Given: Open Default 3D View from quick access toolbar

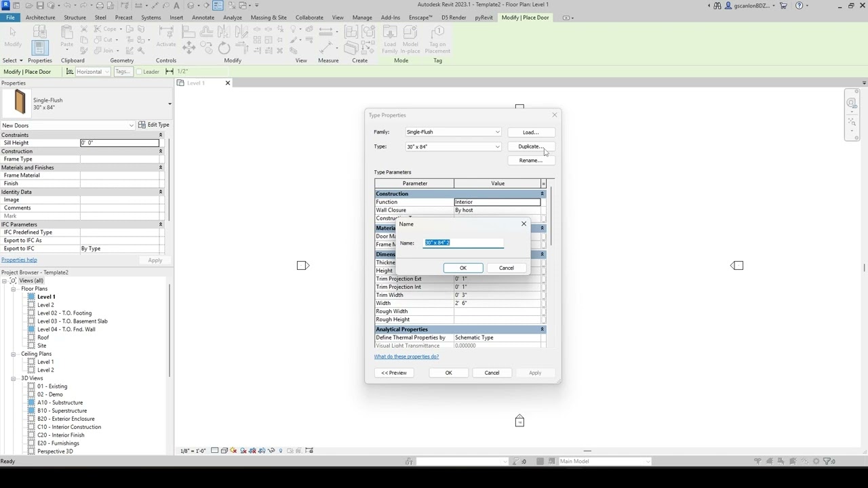Looking at the screenshot, I should coord(191,5).
